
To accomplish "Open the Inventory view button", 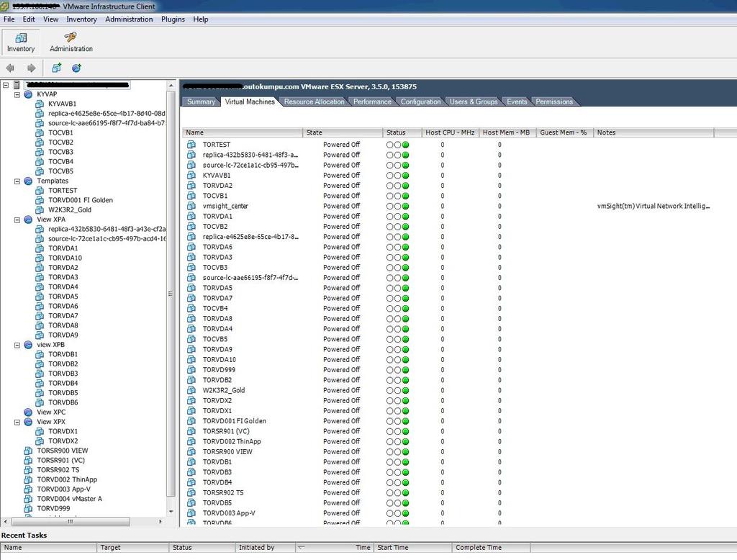I will [x=21, y=42].
